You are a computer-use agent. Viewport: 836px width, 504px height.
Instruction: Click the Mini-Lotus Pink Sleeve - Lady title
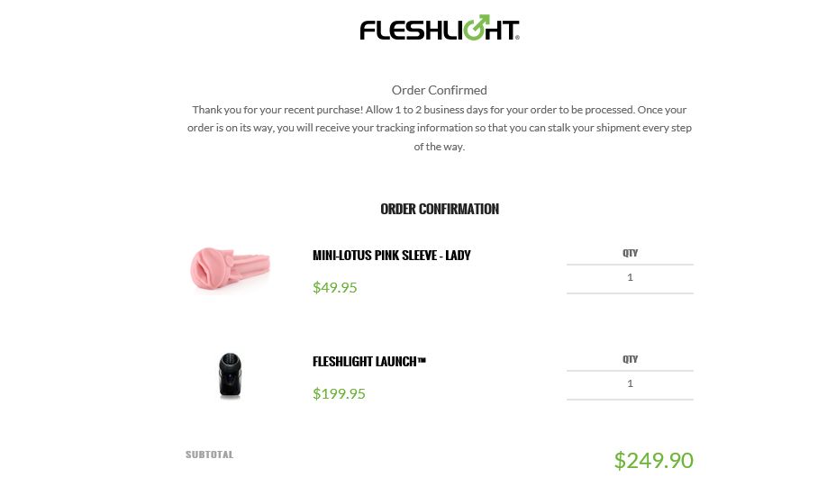pos(391,256)
